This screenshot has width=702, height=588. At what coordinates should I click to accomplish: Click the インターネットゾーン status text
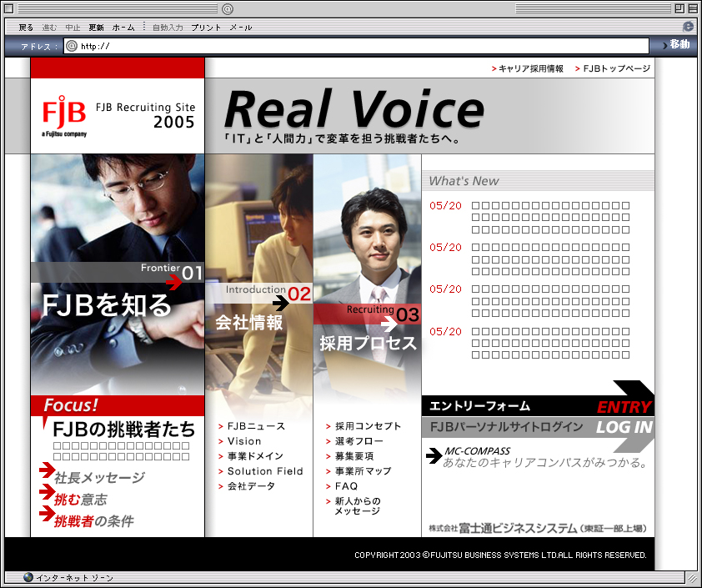tap(74, 578)
